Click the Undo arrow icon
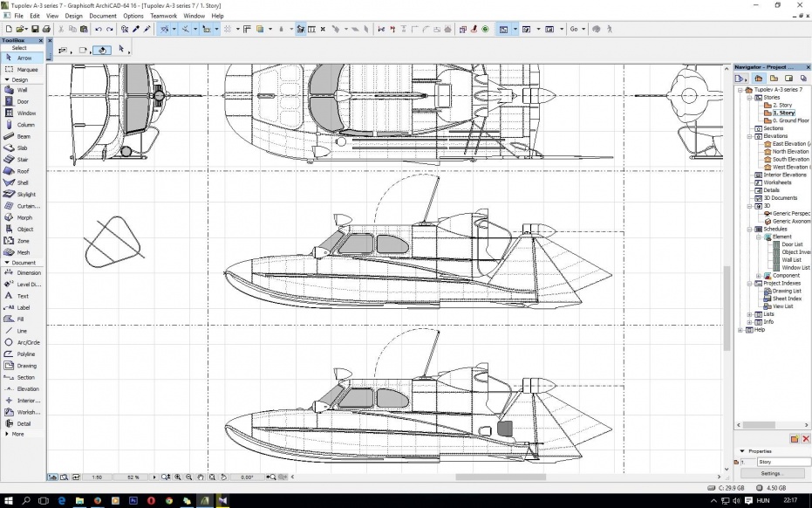 pos(98,29)
